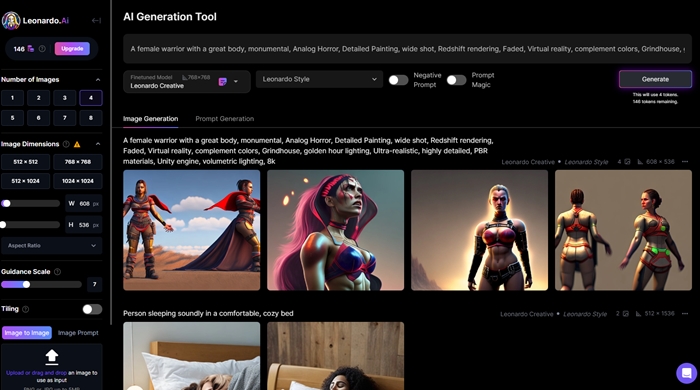Click Upload or drag and drop link

pos(36,373)
